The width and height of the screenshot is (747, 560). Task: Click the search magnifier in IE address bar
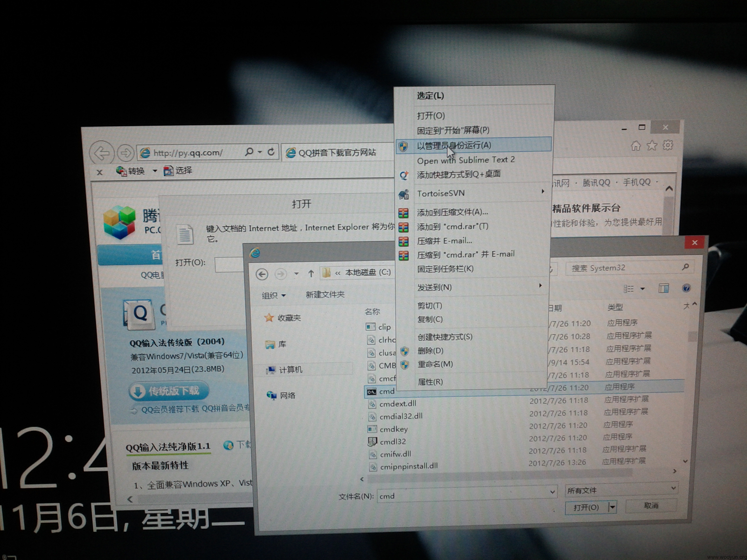click(249, 152)
